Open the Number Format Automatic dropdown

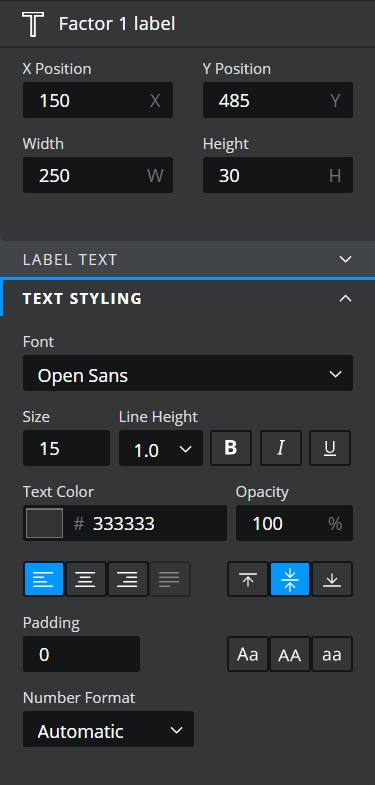(108, 729)
